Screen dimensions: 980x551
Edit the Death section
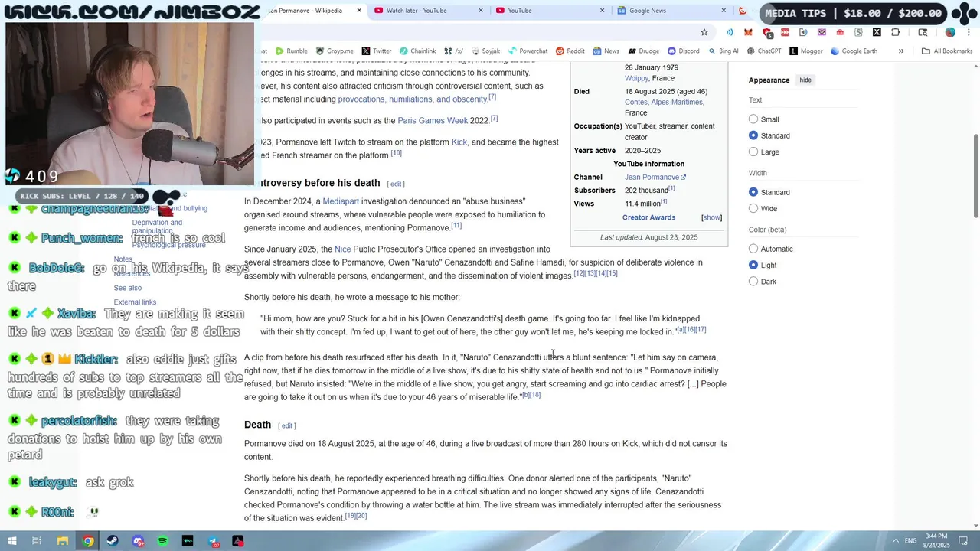[287, 425]
